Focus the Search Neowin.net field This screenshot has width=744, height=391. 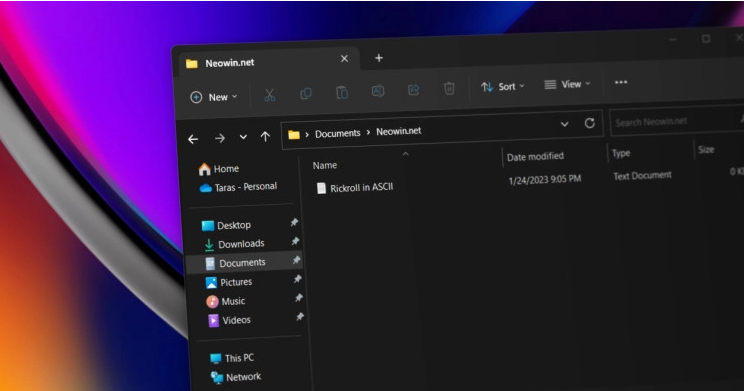674,121
